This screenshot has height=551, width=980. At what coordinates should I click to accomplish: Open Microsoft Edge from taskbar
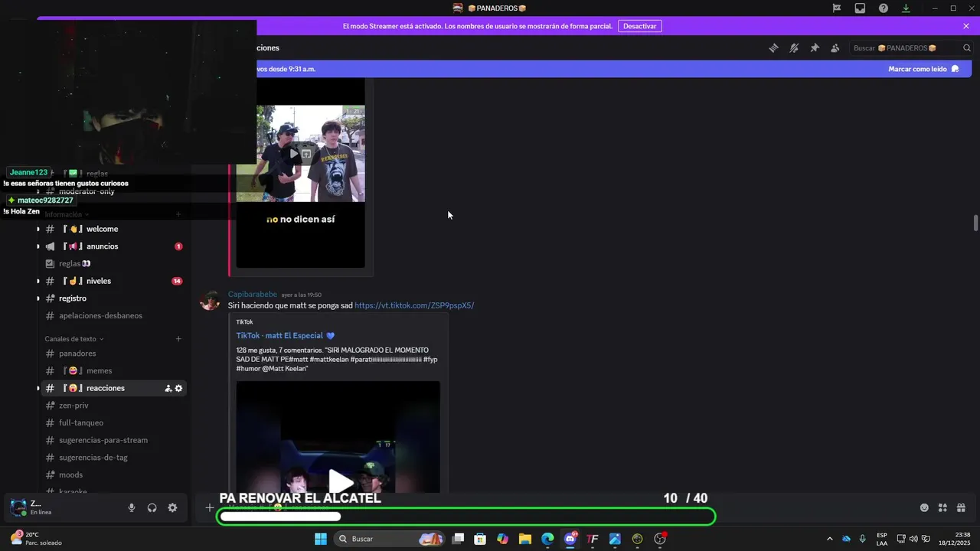point(547,539)
